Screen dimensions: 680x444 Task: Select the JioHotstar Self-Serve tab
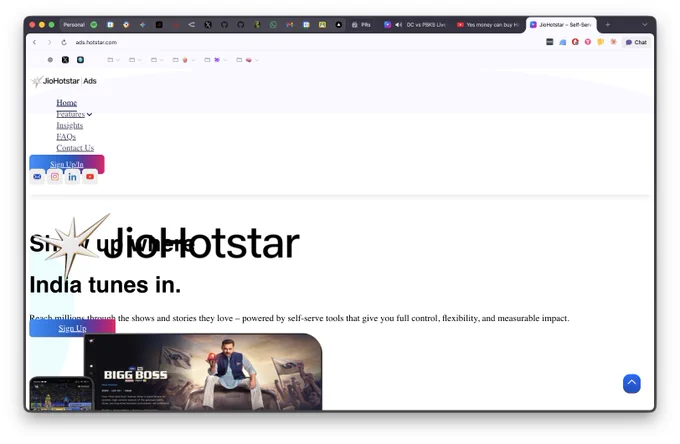tap(561, 25)
